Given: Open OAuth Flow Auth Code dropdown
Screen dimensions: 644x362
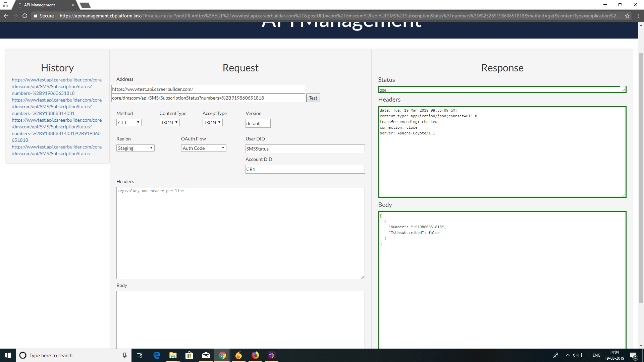Looking at the screenshot, I should [204, 148].
